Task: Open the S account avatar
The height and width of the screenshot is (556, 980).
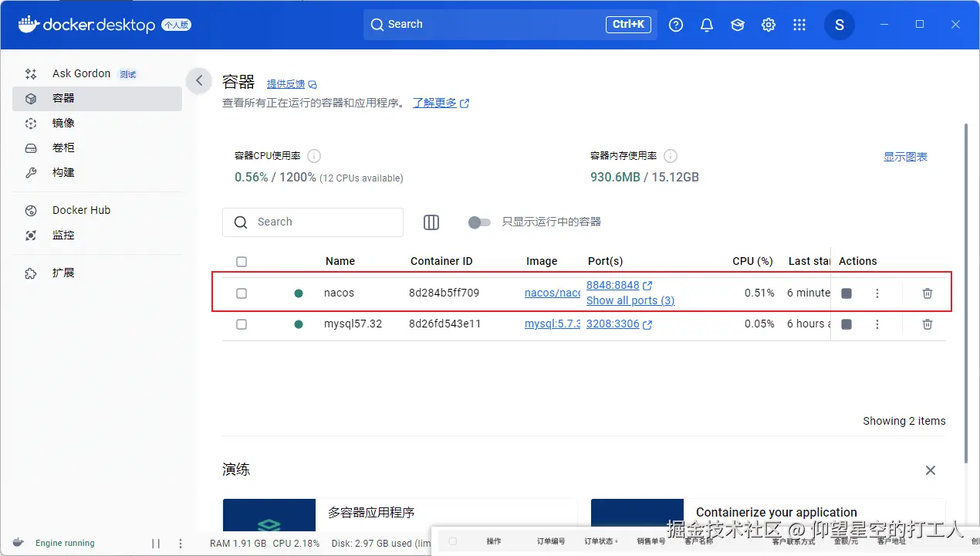Action: [x=840, y=25]
